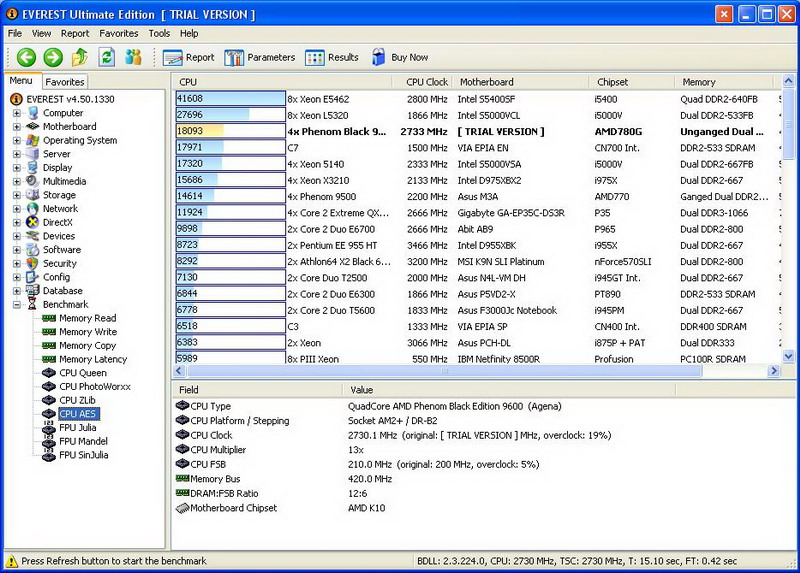Select the Server tree icon

click(x=33, y=154)
